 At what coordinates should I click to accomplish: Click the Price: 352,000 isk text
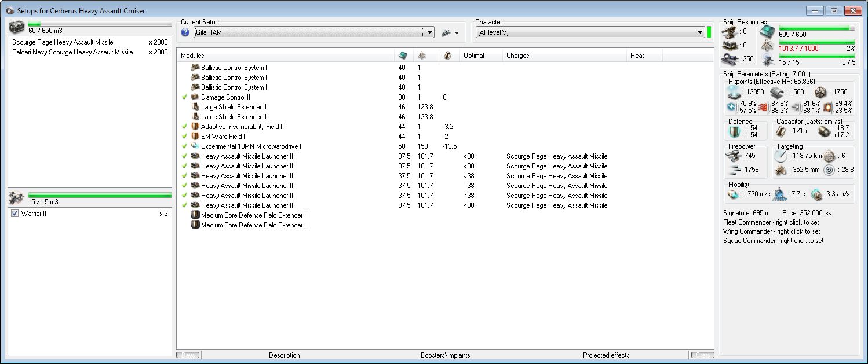click(x=807, y=213)
